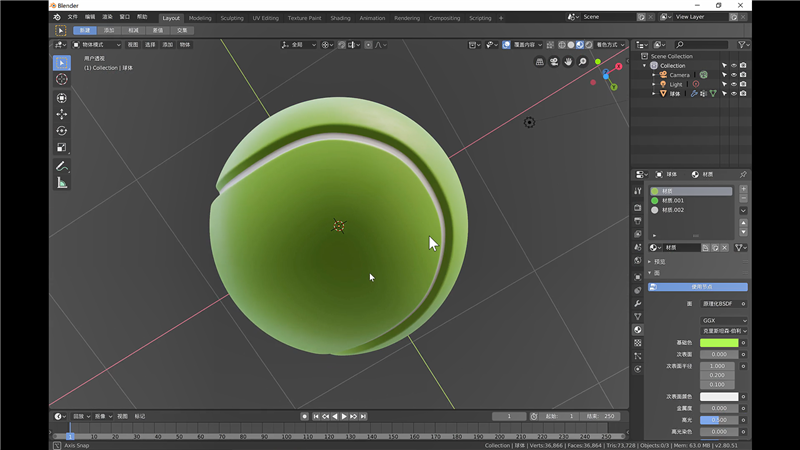This screenshot has width=800, height=450.
Task: Open the 文件 File menu
Action: [72, 17]
